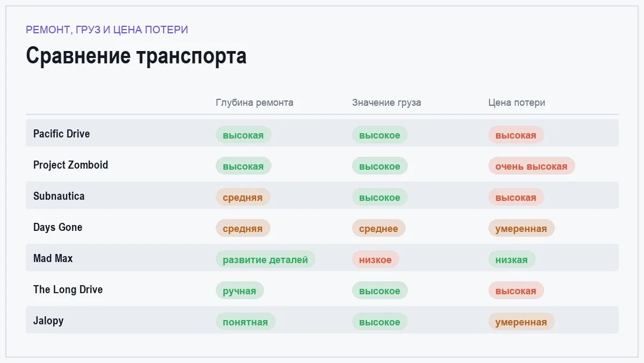Click the 'Цена потери' column header
The width and height of the screenshot is (644, 363).
tap(516, 103)
